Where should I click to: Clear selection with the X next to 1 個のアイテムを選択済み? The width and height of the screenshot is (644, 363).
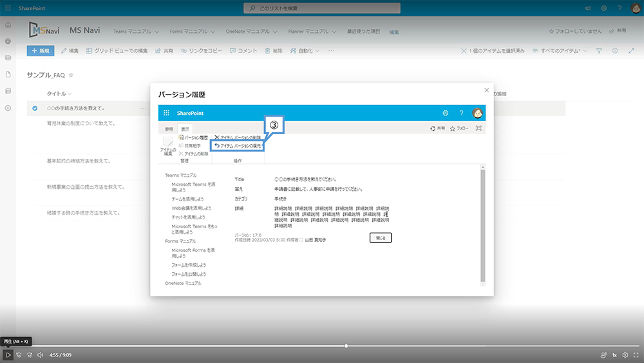coord(464,50)
